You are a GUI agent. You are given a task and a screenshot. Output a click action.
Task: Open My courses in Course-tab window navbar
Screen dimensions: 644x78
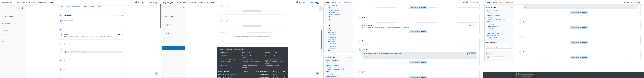(32, 3)
